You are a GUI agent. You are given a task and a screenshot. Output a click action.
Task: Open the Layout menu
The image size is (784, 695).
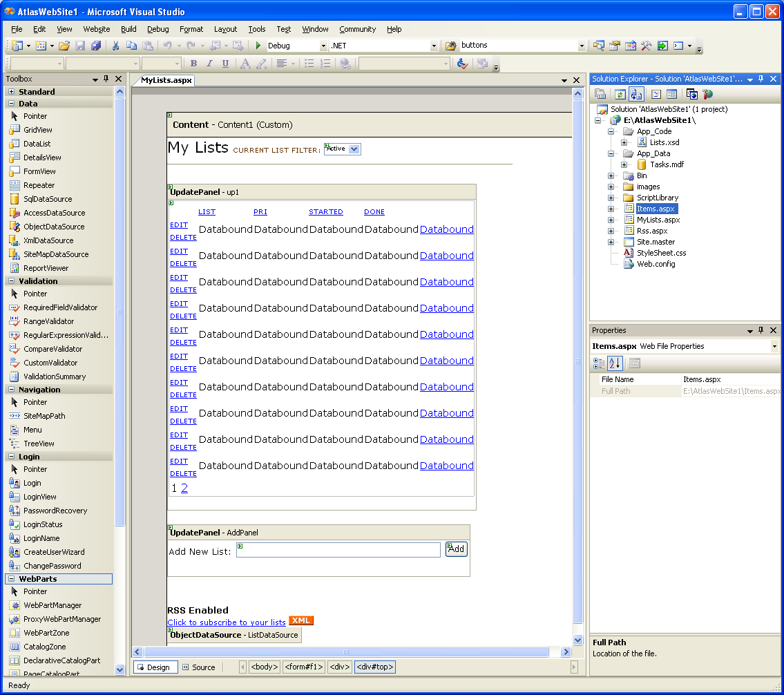[225, 29]
